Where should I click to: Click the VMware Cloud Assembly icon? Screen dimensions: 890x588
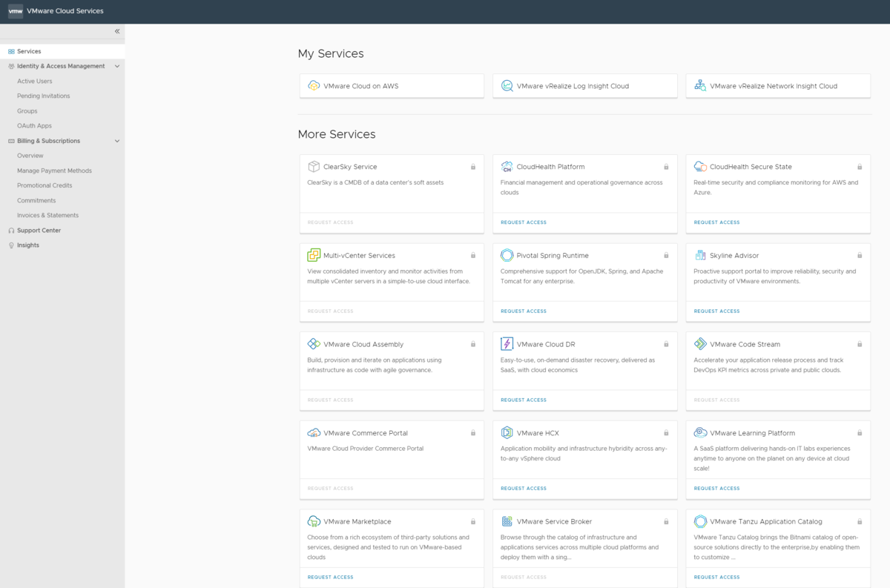[x=314, y=344]
